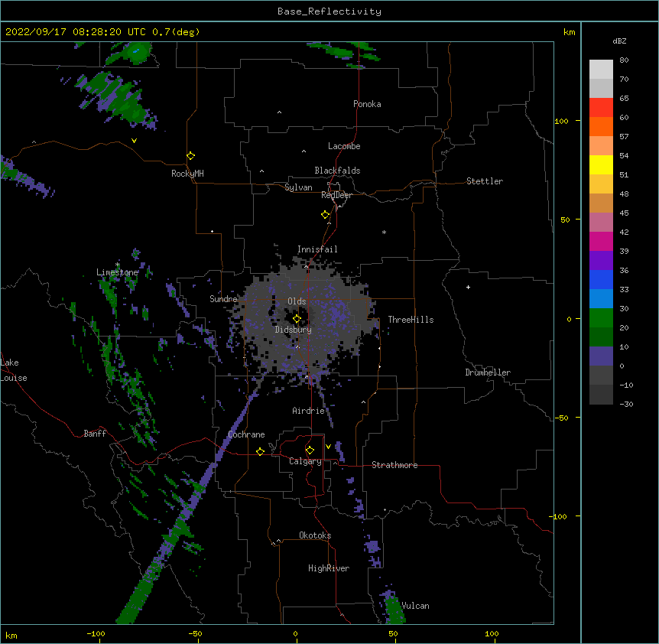
Task: Click the yellow diamond marker below Cochrane
Action: click(260, 451)
